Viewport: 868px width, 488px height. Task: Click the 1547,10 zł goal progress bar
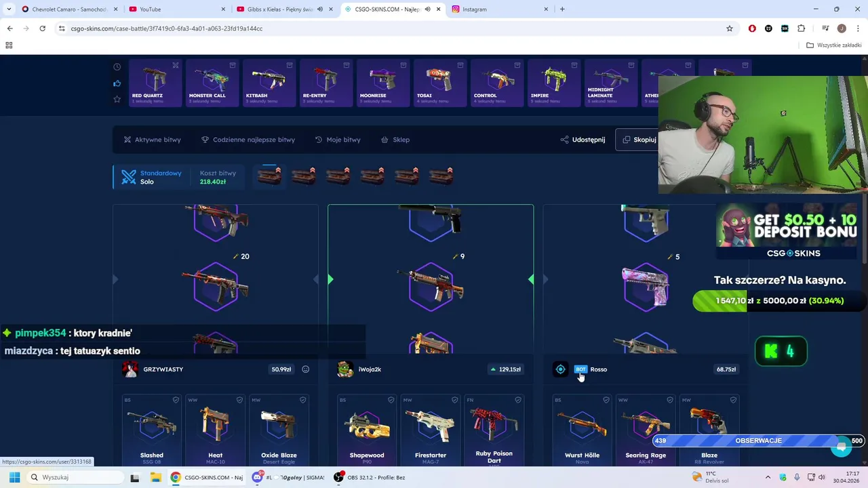(778, 300)
